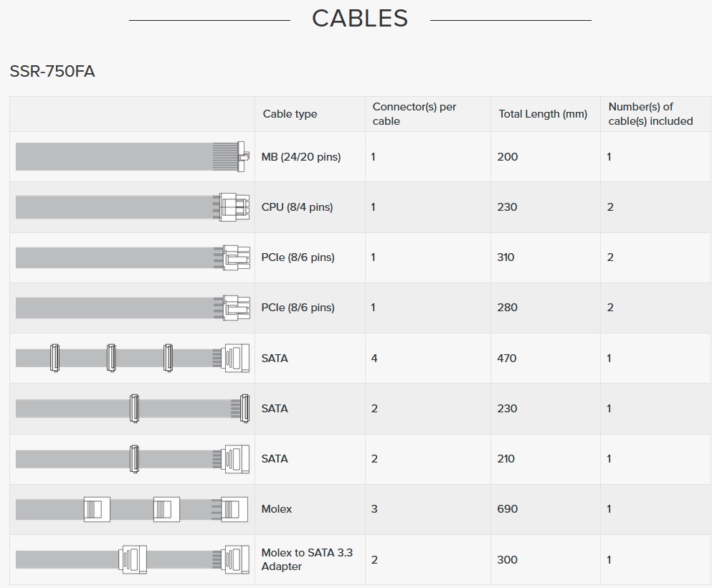Viewport: 712px width, 588px height.
Task: Click the four-connector SATA cable illustration
Action: [x=133, y=358]
